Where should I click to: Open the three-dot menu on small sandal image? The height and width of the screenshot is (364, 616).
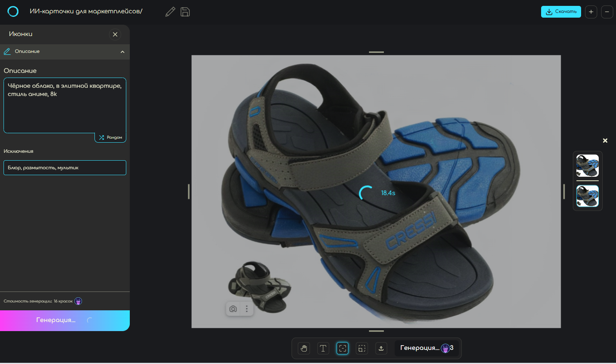point(247,309)
